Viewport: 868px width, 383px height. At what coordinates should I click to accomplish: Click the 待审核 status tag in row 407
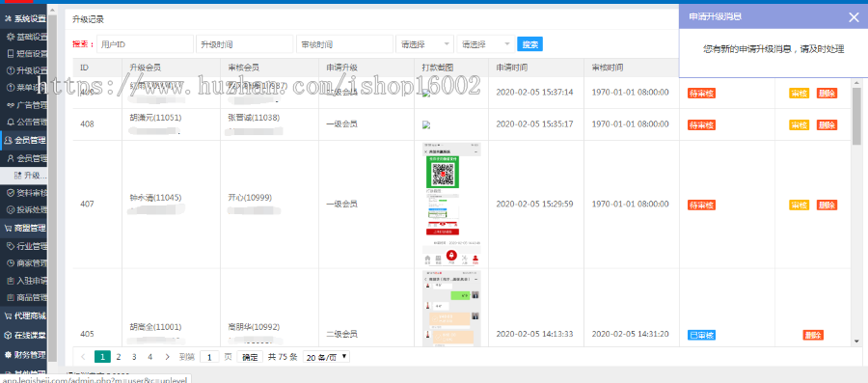[701, 205]
